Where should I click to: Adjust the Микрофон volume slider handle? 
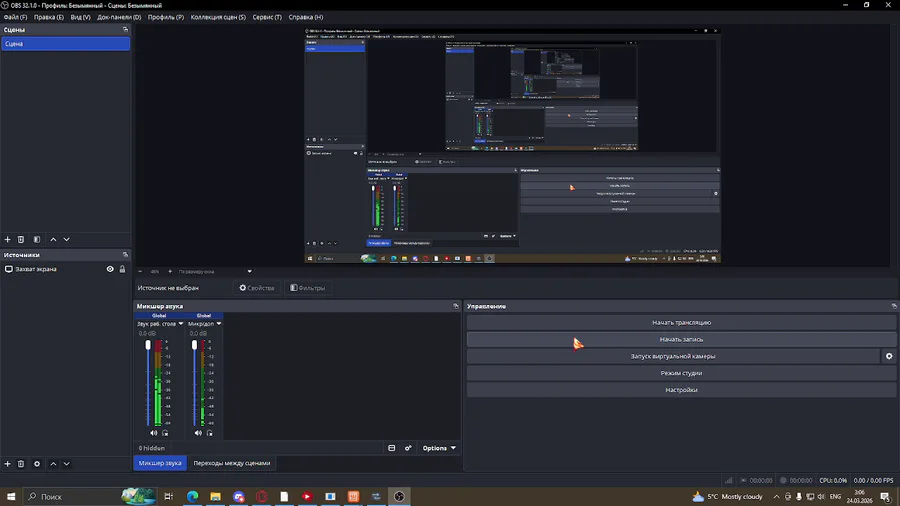(x=195, y=345)
